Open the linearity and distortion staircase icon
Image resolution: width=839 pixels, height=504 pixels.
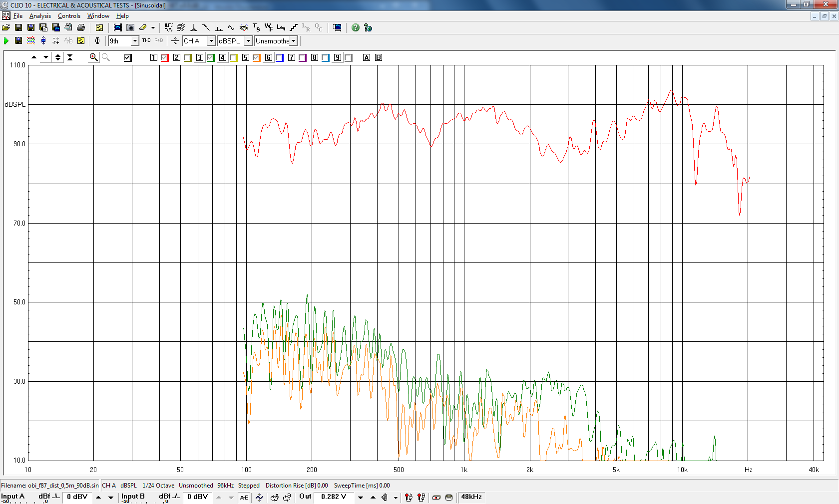(294, 27)
